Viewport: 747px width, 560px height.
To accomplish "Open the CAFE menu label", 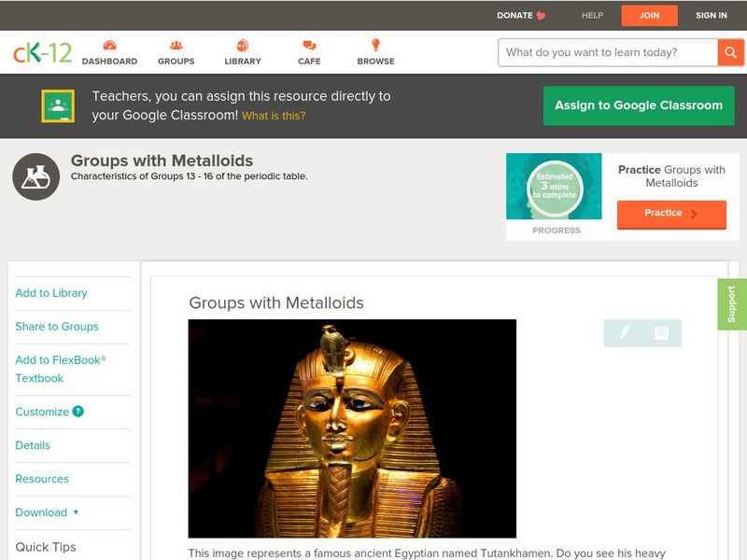I will click(309, 62).
